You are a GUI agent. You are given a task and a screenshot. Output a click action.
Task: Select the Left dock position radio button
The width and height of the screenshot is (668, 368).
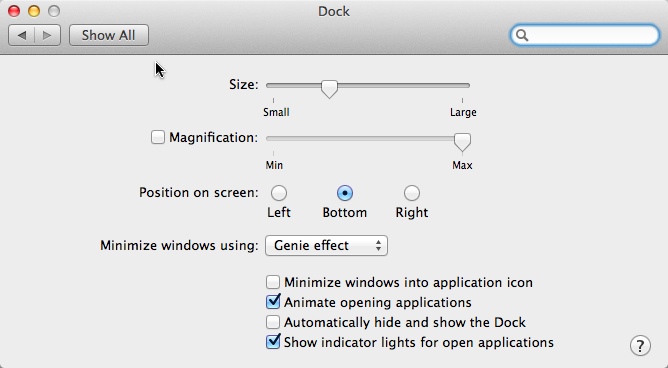pos(279,193)
